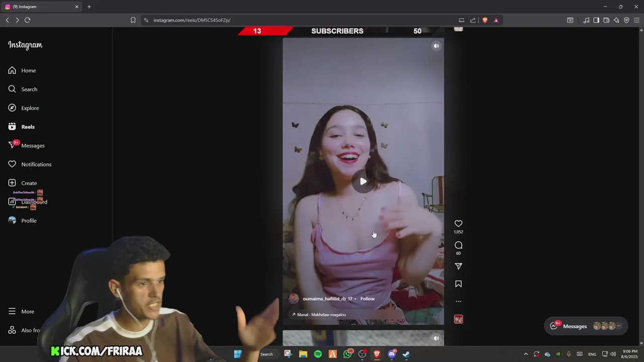Click the address bar URL

pos(192,20)
